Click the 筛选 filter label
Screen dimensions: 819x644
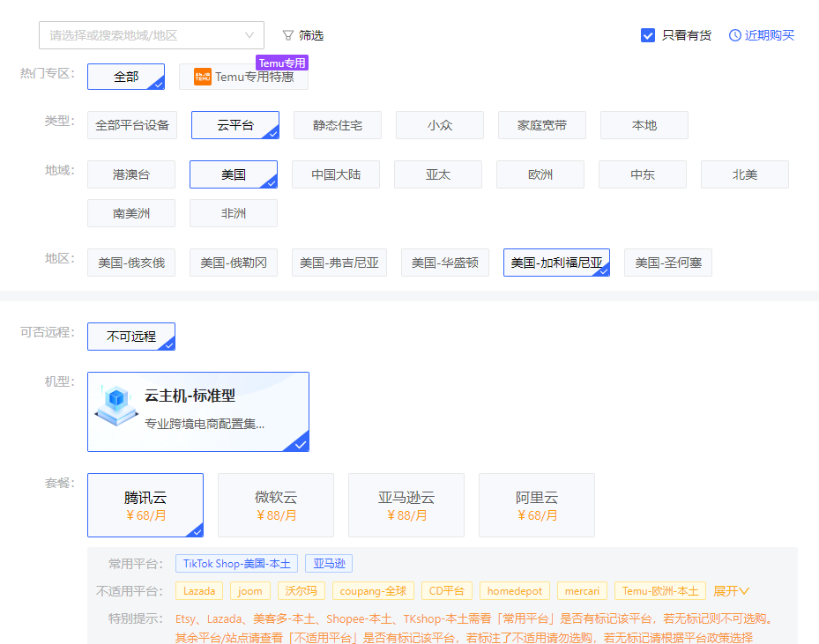pos(311,35)
